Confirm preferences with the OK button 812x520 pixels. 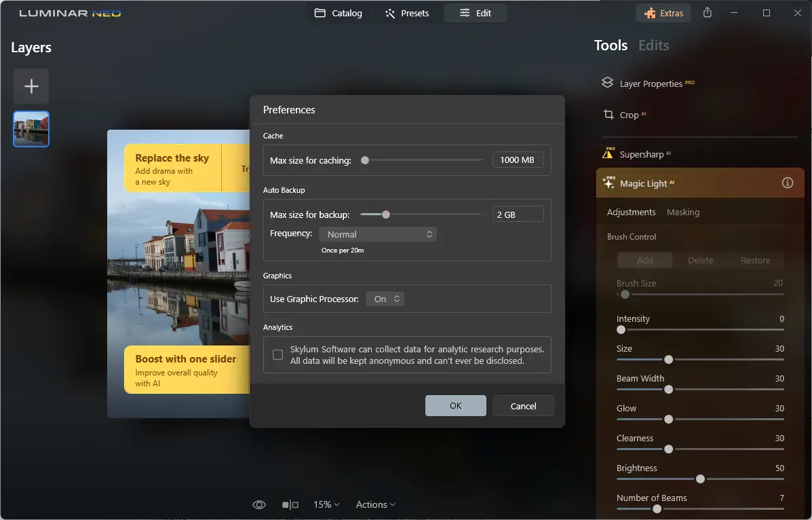455,405
